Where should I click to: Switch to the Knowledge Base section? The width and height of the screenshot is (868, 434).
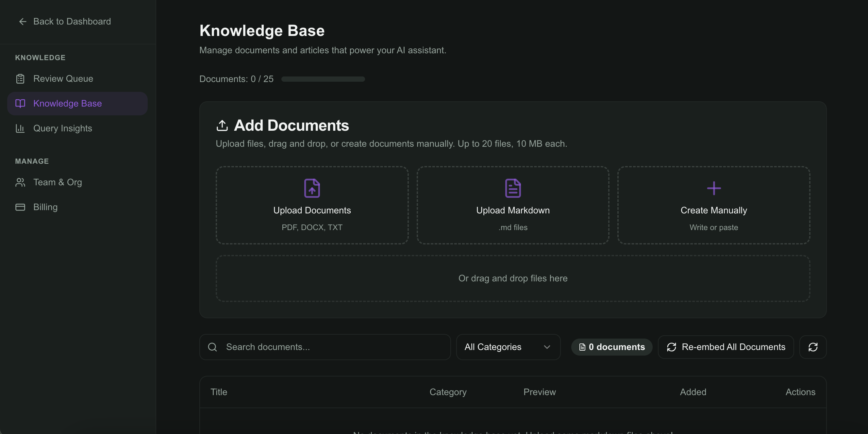click(67, 104)
